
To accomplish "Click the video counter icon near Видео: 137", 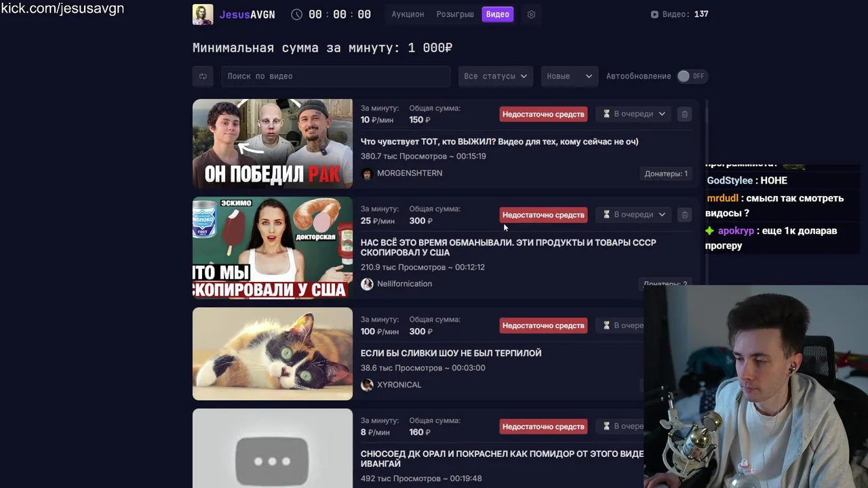I will [x=654, y=14].
